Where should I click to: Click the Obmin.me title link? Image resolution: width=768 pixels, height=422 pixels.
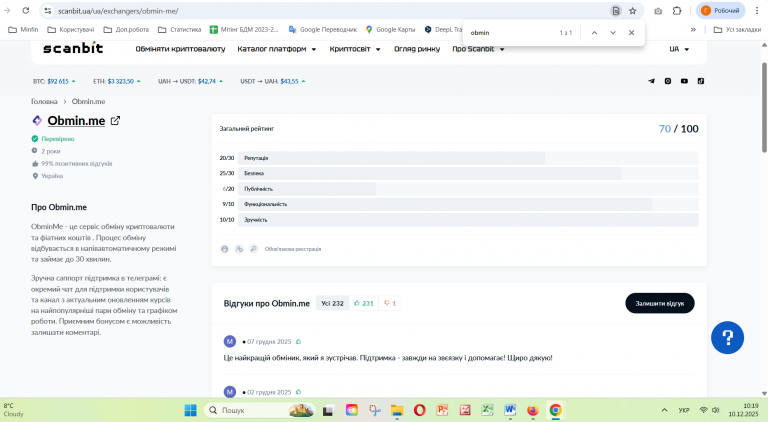[76, 120]
